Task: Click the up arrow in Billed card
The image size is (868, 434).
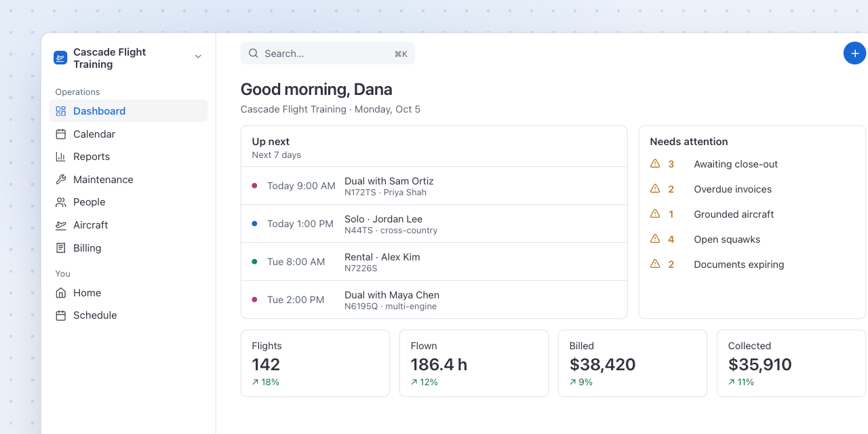Action: (573, 382)
